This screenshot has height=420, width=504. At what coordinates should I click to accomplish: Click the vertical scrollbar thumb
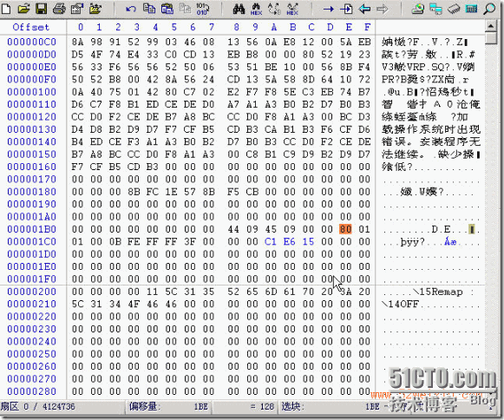click(x=490, y=38)
